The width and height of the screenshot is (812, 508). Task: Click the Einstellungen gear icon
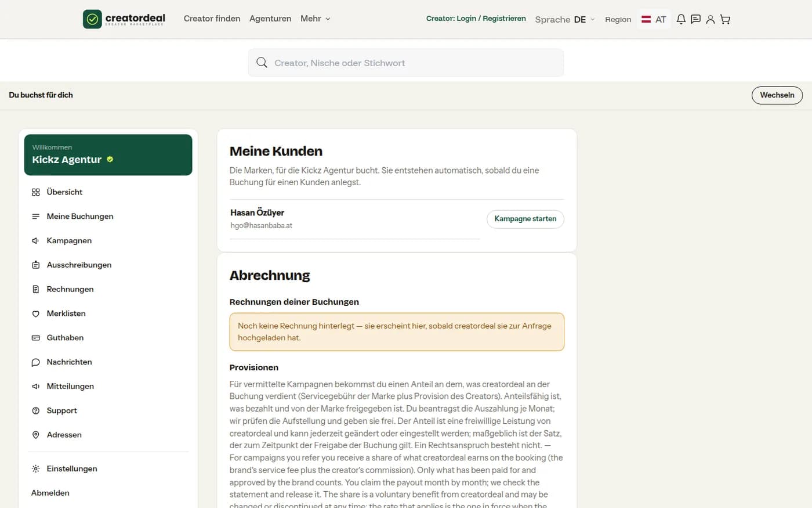point(35,469)
